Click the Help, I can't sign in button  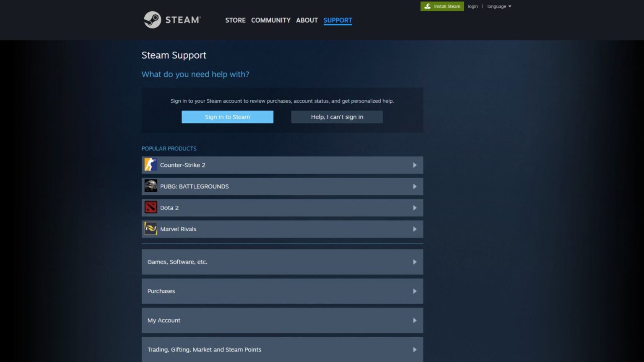point(337,117)
